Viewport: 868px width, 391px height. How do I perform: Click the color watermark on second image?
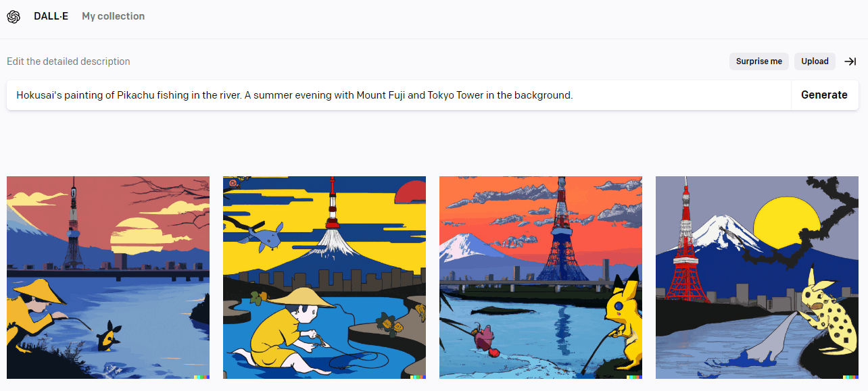418,377
